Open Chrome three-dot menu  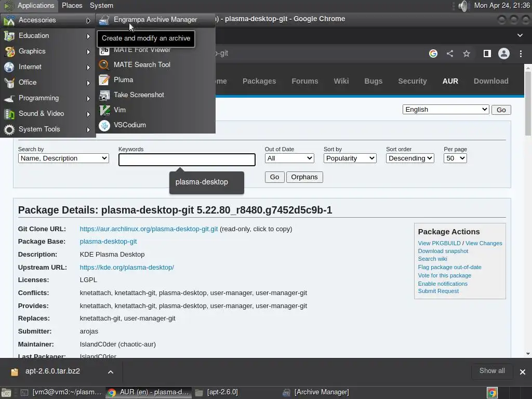click(521, 54)
